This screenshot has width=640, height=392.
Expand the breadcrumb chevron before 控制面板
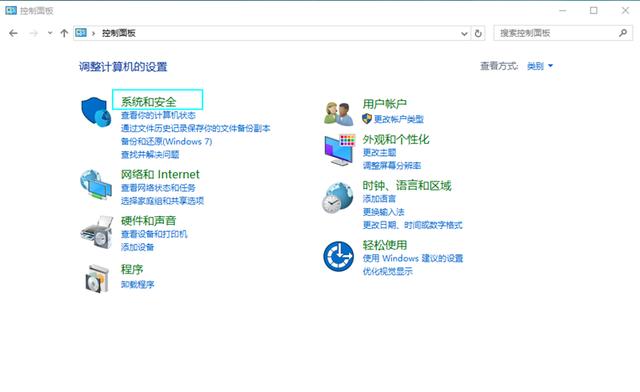pyautogui.click(x=93, y=33)
